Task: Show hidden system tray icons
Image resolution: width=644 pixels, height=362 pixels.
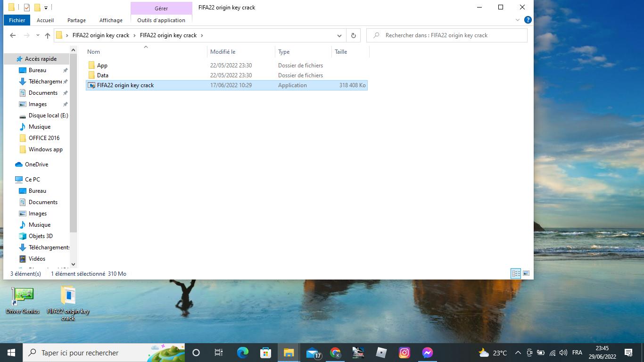Action: pyautogui.click(x=518, y=353)
